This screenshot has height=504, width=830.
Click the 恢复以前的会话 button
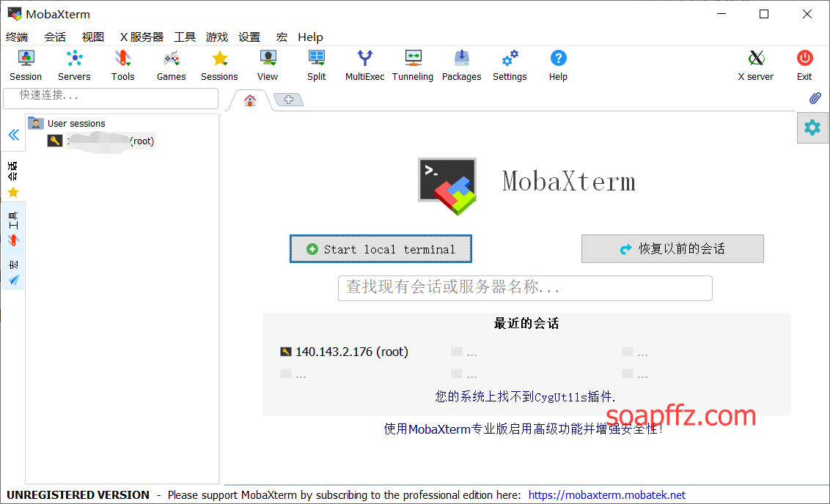tap(672, 248)
